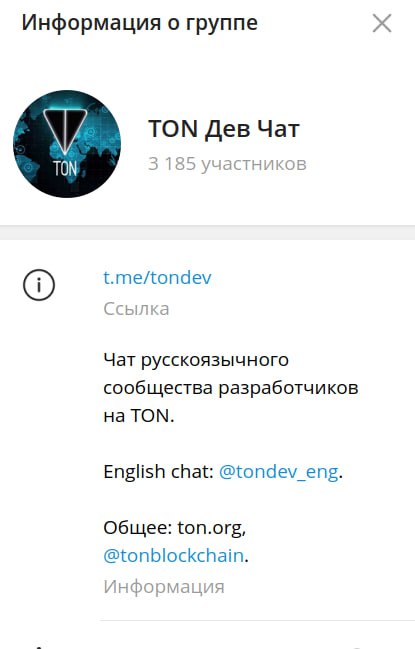The height and width of the screenshot is (649, 415).
Task: Open the t.me/tondev group link
Action: (157, 277)
